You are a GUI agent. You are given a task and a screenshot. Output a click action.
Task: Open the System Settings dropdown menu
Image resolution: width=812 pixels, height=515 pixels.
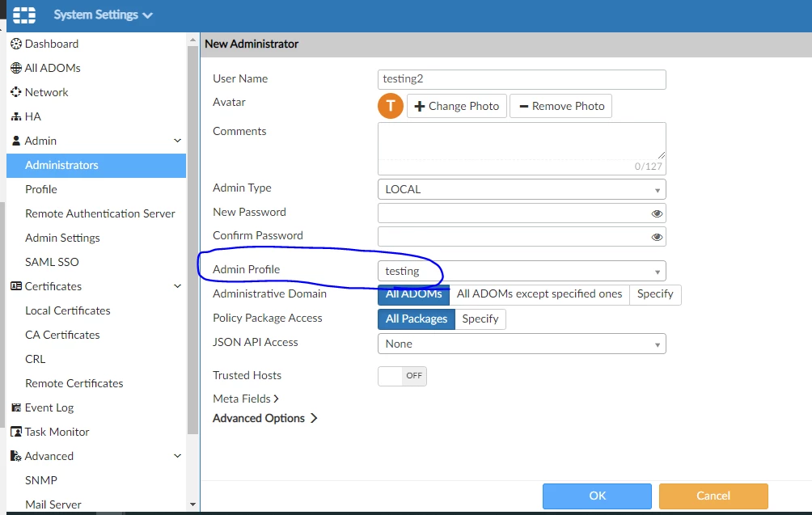click(x=103, y=15)
